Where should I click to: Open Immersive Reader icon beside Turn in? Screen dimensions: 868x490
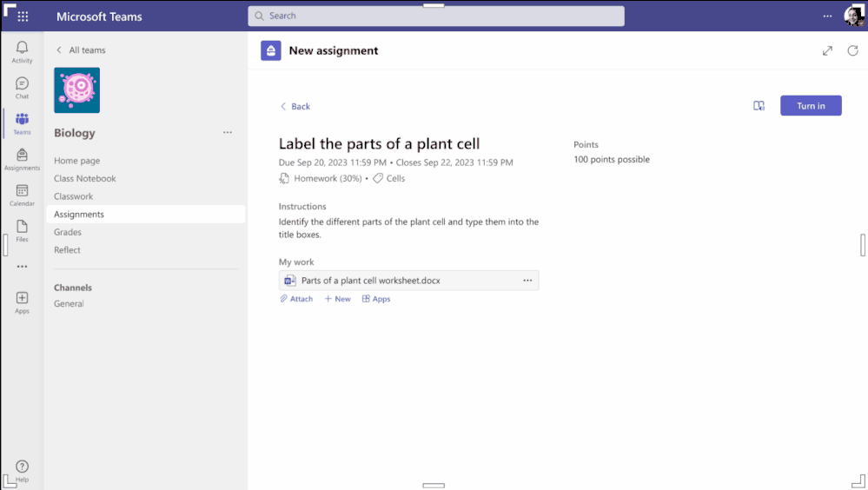[759, 106]
